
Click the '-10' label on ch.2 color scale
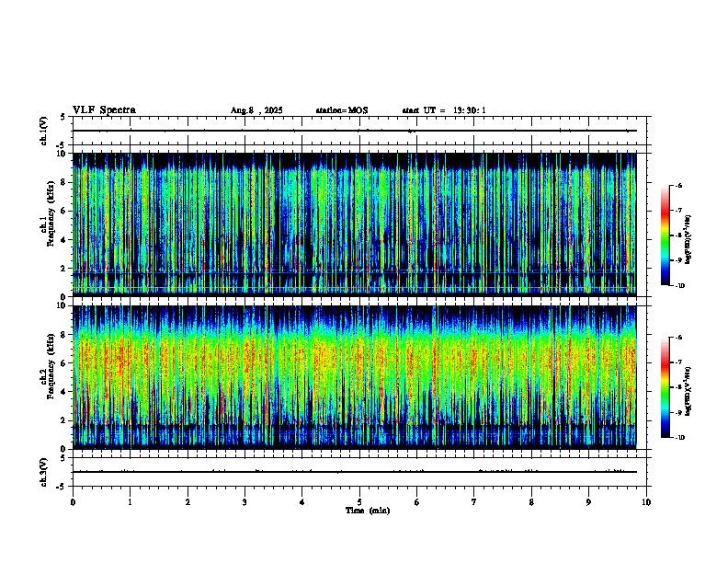coord(680,438)
